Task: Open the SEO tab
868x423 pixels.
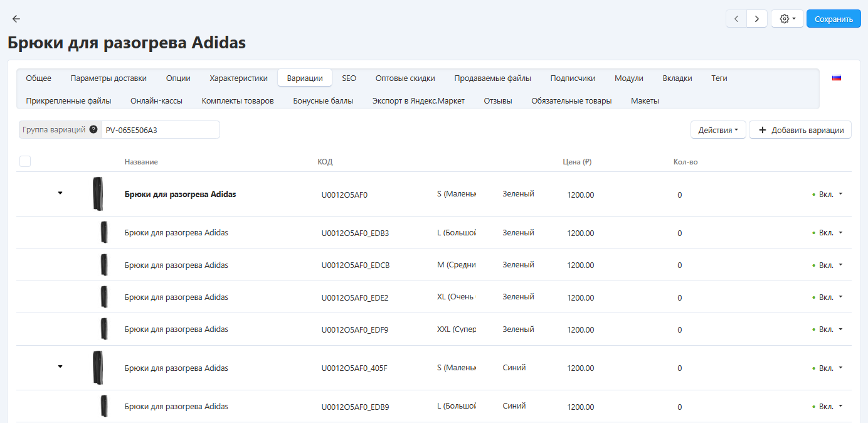Action: [349, 78]
